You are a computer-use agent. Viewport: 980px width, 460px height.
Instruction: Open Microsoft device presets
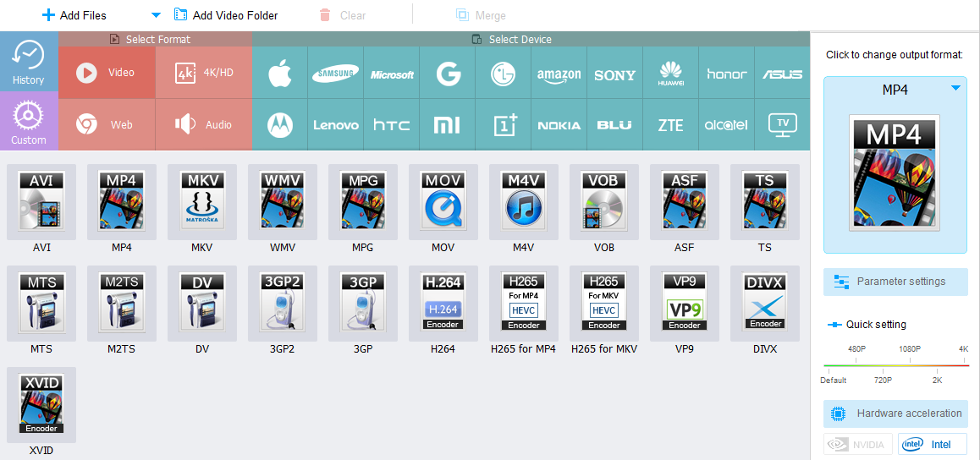pos(392,74)
